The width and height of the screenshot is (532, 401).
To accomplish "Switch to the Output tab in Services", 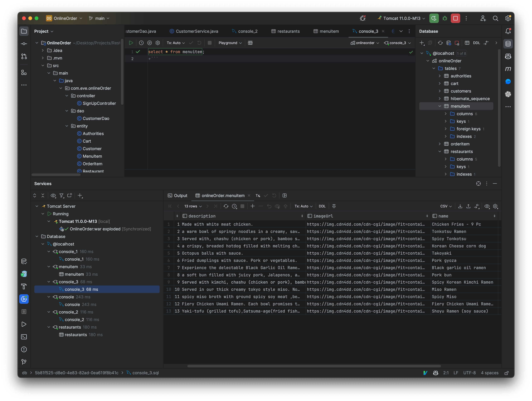I will pyautogui.click(x=181, y=195).
